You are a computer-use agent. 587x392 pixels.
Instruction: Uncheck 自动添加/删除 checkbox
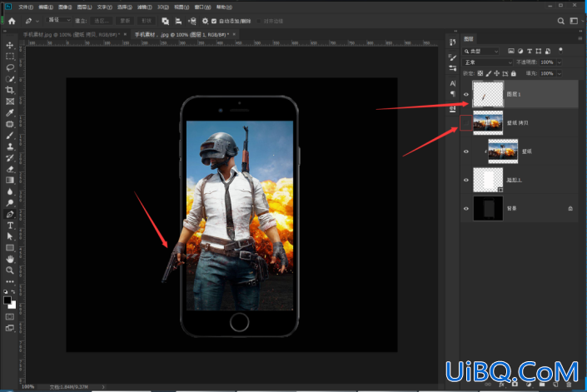(x=214, y=22)
